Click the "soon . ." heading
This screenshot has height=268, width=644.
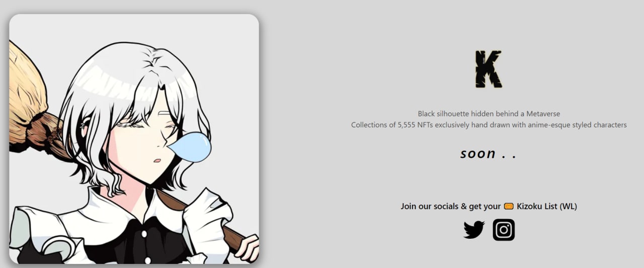489,153
